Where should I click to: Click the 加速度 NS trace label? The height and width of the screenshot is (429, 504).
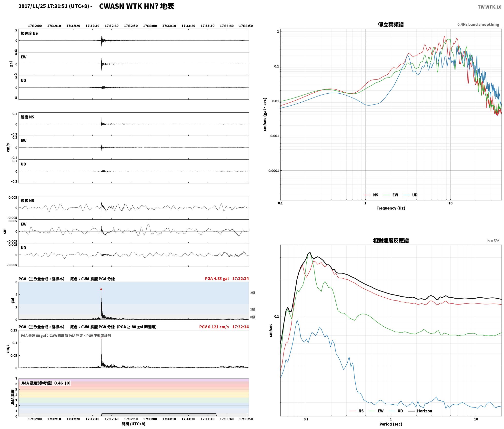pyautogui.click(x=29, y=33)
